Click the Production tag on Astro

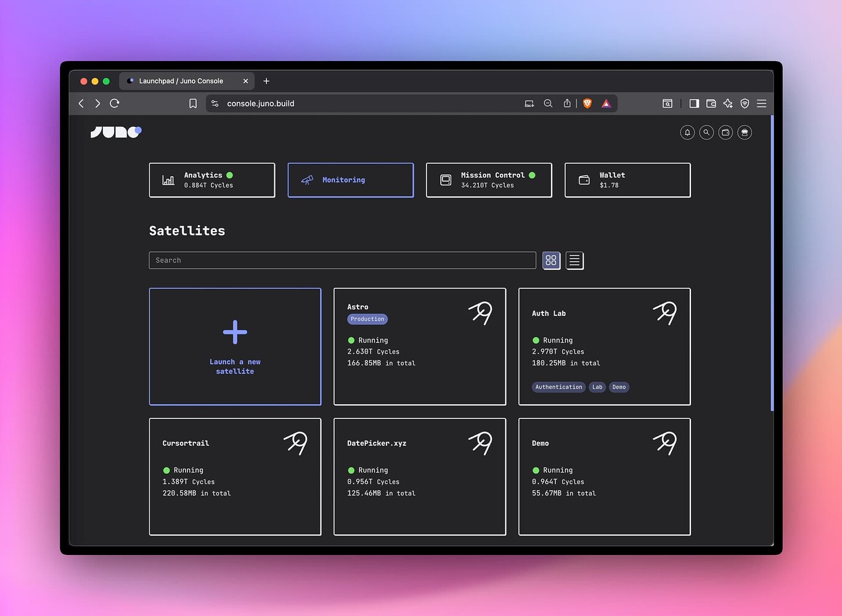pos(367,319)
